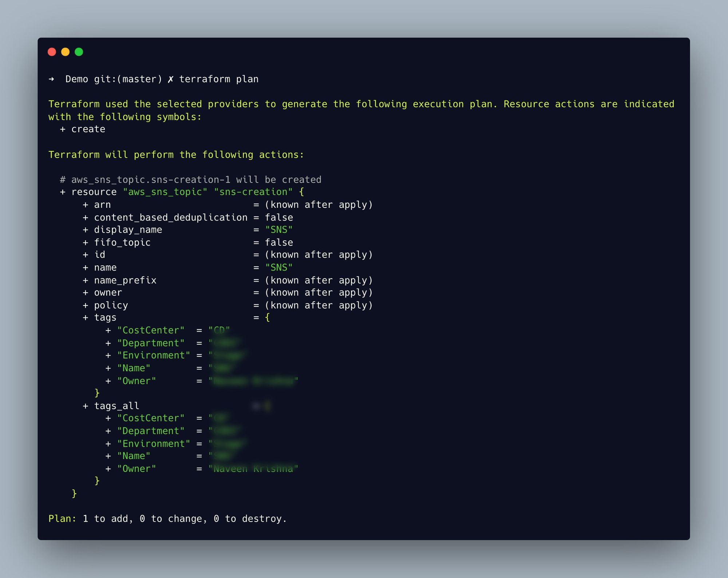
Task: Click the '(known after apply)' value for arn
Action: (x=319, y=205)
